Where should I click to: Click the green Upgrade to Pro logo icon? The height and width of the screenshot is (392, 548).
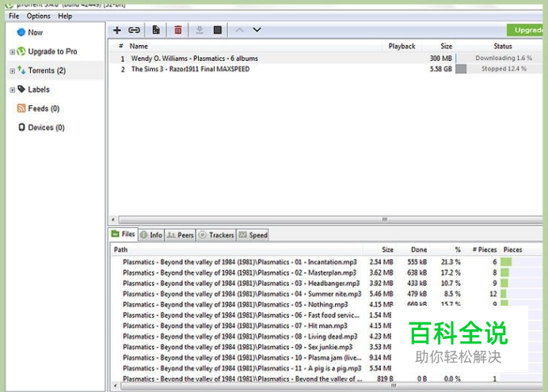pos(21,51)
